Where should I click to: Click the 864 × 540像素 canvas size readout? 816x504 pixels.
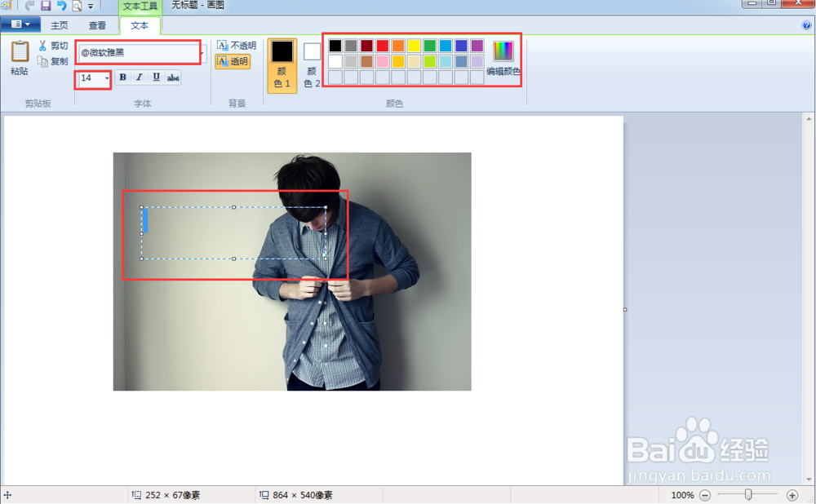[303, 495]
